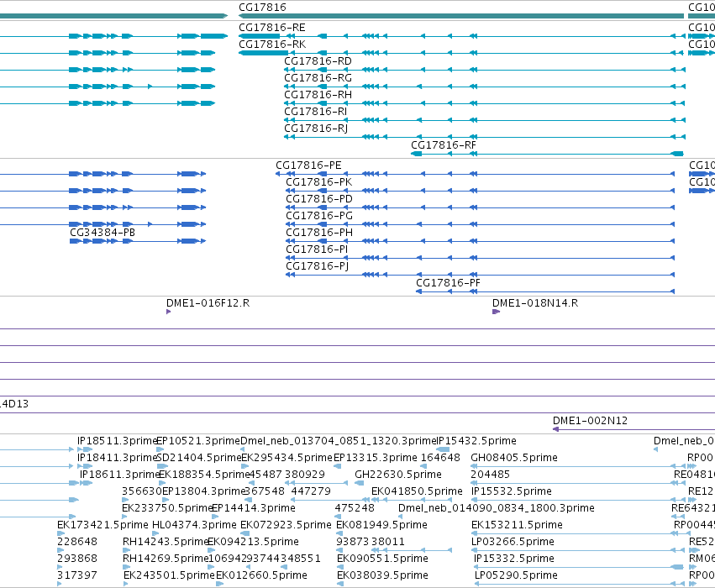
Task: Open the EK041850.5prime label
Action: 417,491
